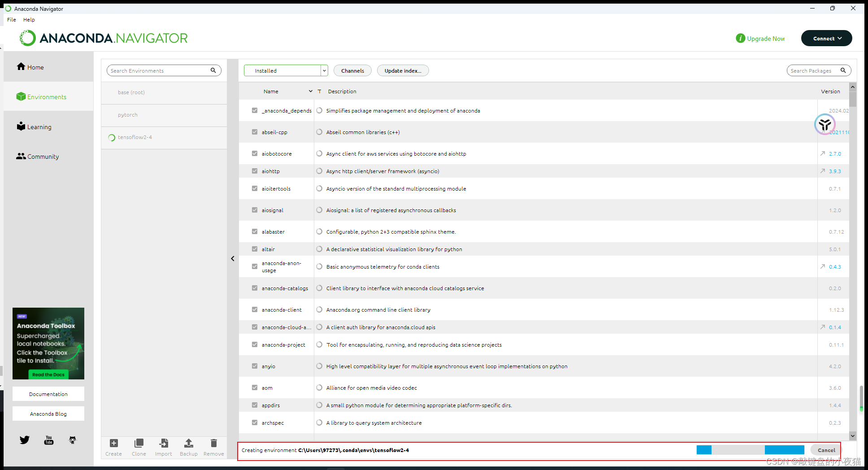This screenshot has width=868, height=470.
Task: Open the Learning section icon
Action: click(x=21, y=126)
